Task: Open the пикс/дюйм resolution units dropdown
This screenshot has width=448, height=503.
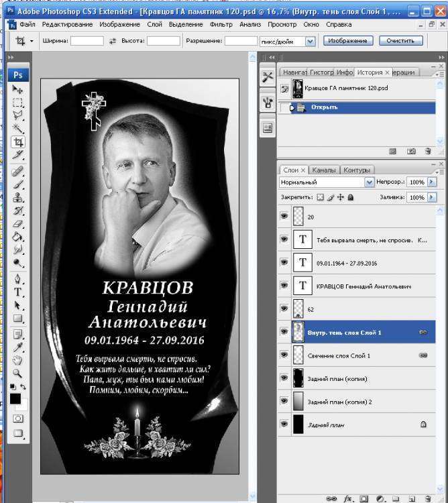Action: 310,41
